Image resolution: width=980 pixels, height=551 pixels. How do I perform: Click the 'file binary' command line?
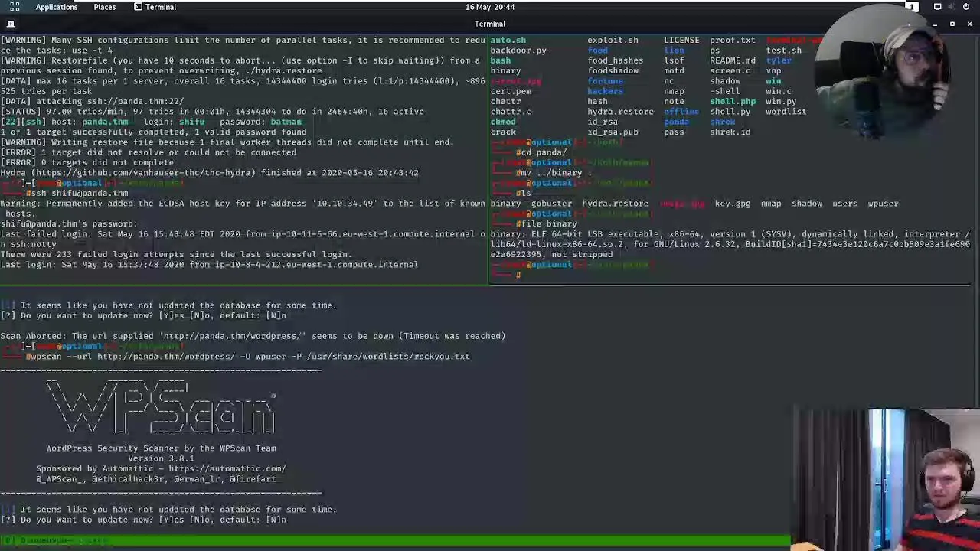549,223
